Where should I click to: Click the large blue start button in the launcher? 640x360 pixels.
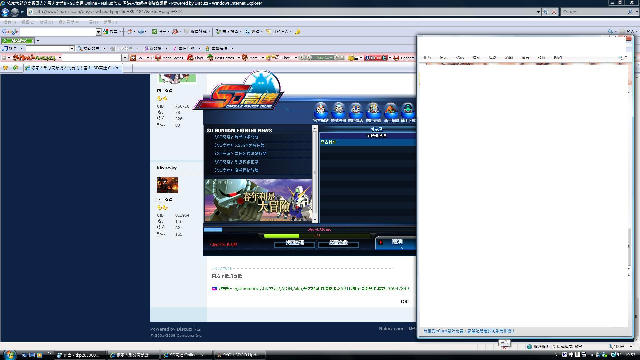coord(396,242)
